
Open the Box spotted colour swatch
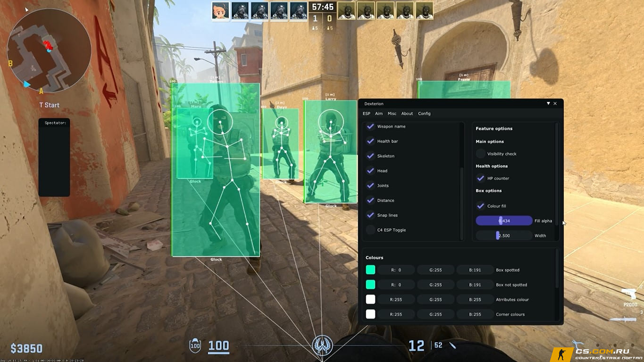click(x=371, y=270)
